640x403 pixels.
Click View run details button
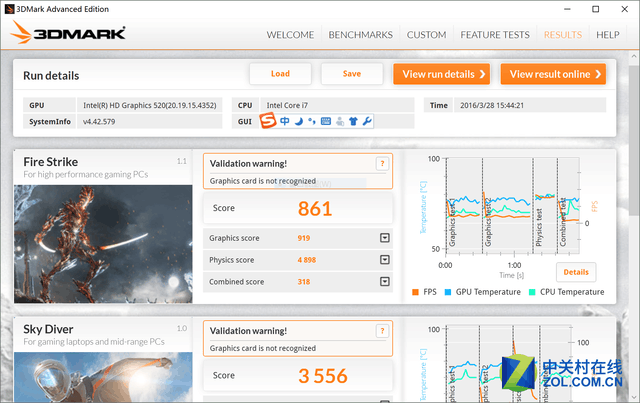point(442,74)
